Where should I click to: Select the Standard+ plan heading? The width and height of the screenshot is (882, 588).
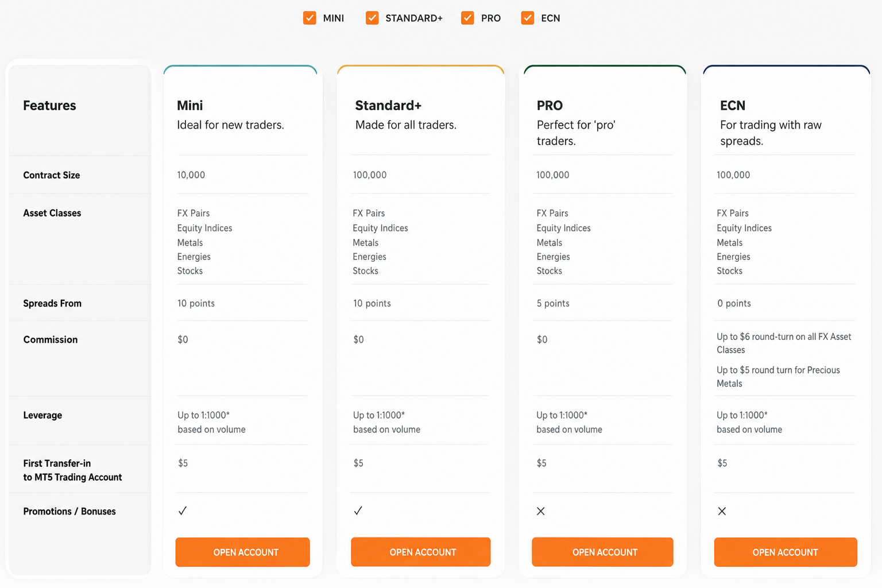click(388, 106)
